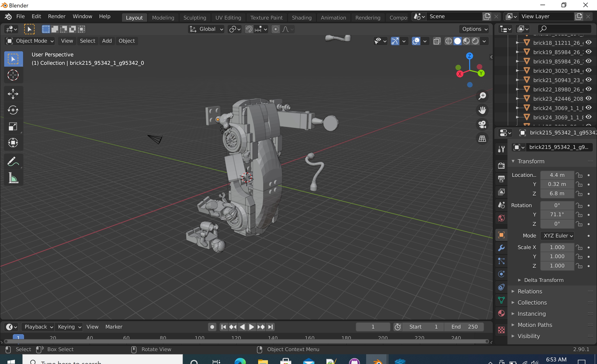
Task: Select the Move tool in toolbar
Action: [13, 94]
